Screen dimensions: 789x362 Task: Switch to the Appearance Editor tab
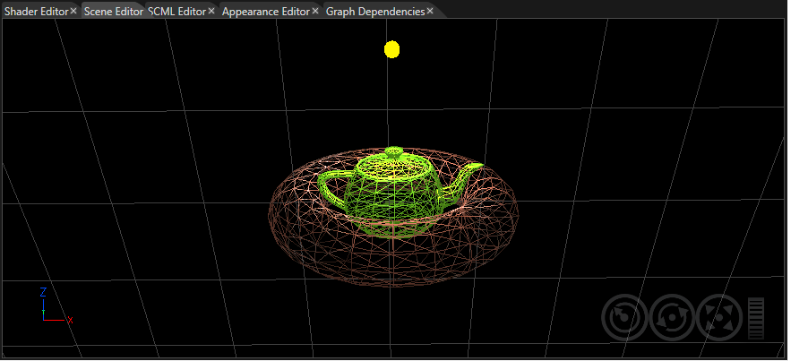(x=266, y=12)
